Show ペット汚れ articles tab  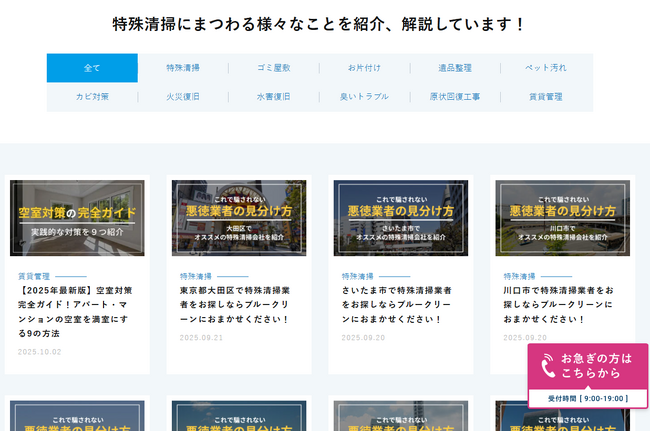tap(546, 68)
